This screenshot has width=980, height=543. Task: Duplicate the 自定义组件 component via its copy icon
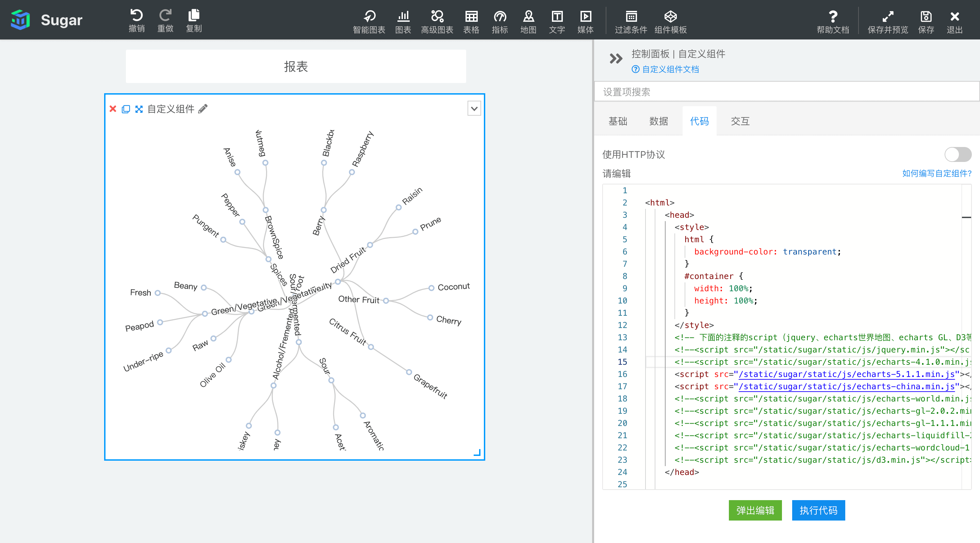pos(126,109)
